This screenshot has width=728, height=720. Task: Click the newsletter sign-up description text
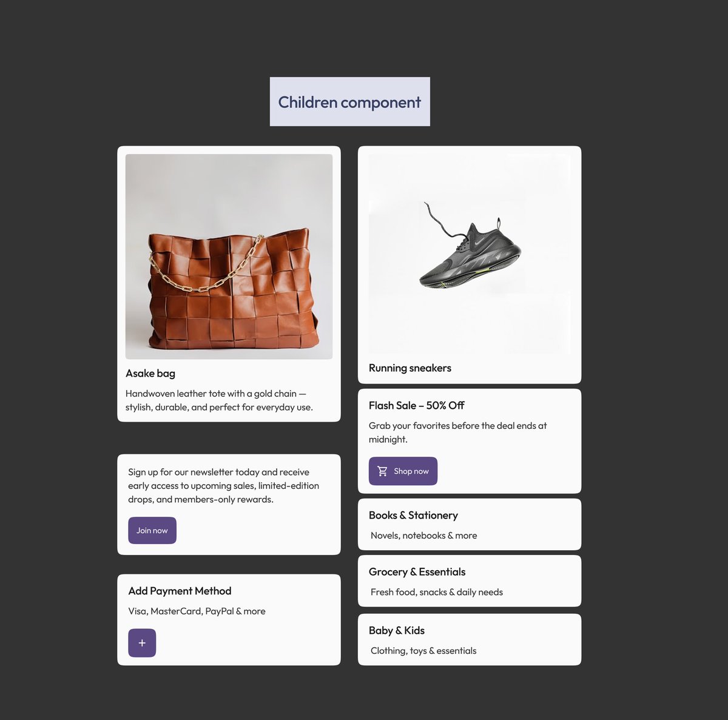223,486
